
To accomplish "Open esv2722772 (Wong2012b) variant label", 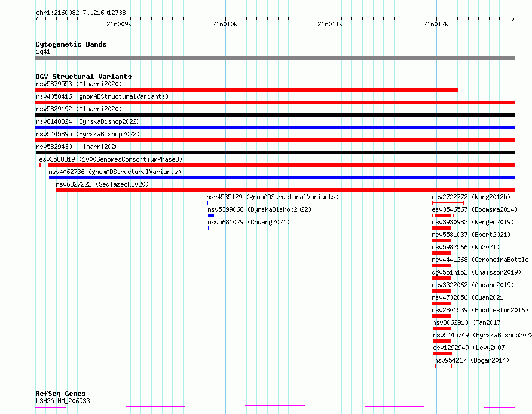I will tap(471, 197).
